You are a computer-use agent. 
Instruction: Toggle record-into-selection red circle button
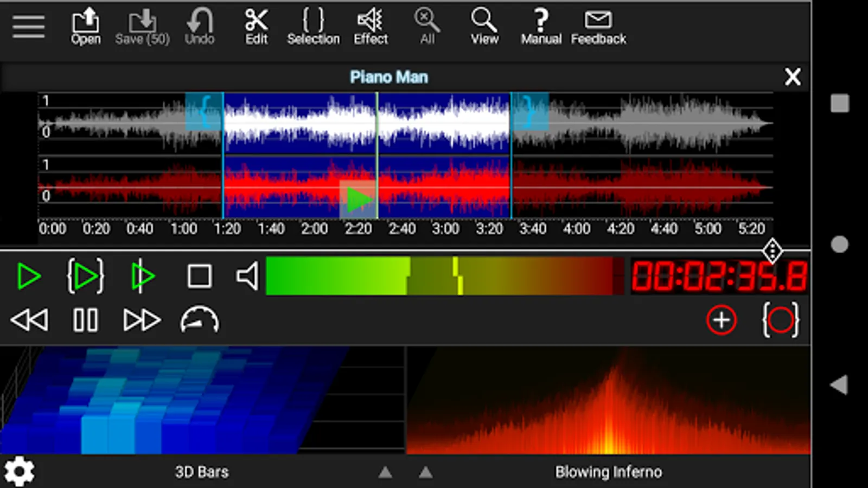781,320
